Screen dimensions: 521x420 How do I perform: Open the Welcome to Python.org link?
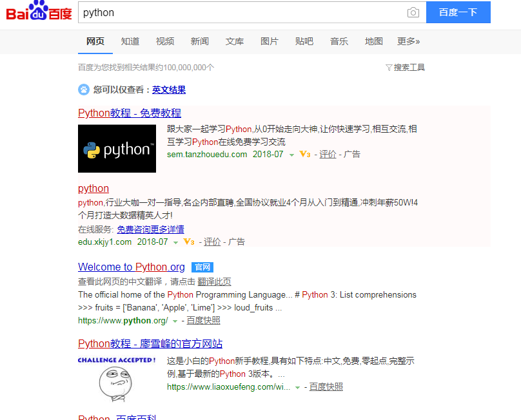[132, 267]
